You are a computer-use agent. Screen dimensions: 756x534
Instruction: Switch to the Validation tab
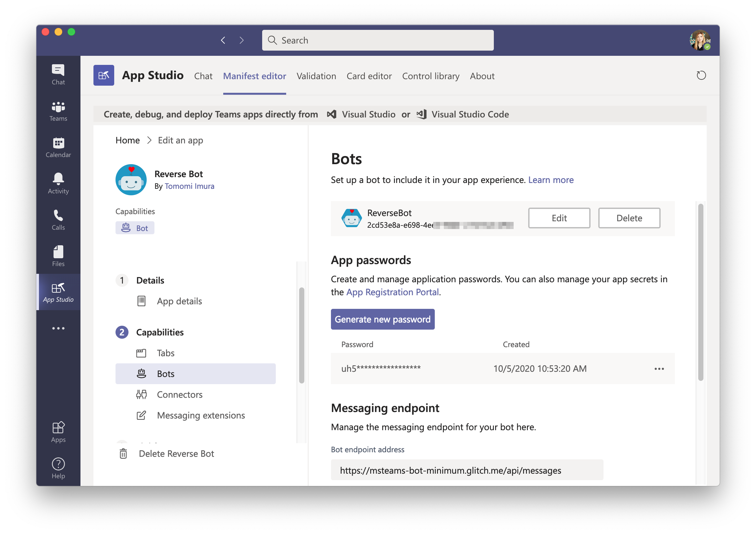316,76
